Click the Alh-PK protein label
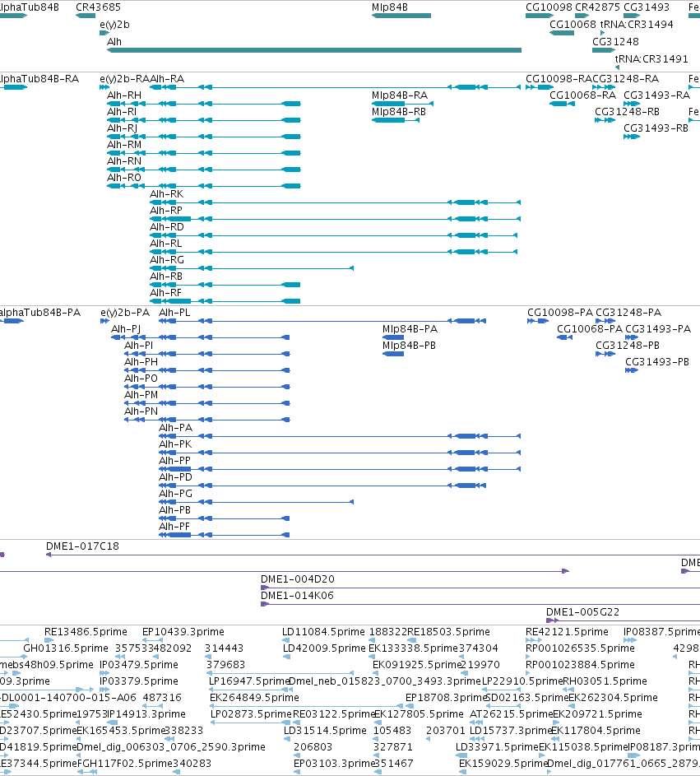 coord(175,444)
